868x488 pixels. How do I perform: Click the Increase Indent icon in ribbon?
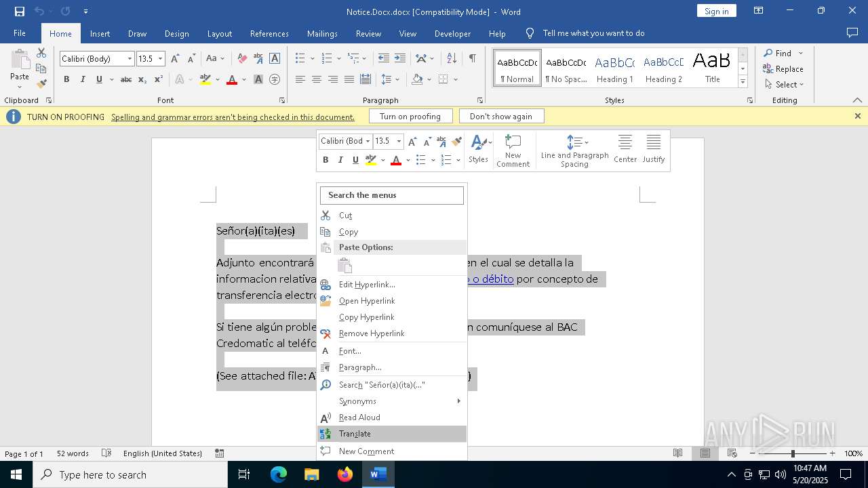coord(400,59)
